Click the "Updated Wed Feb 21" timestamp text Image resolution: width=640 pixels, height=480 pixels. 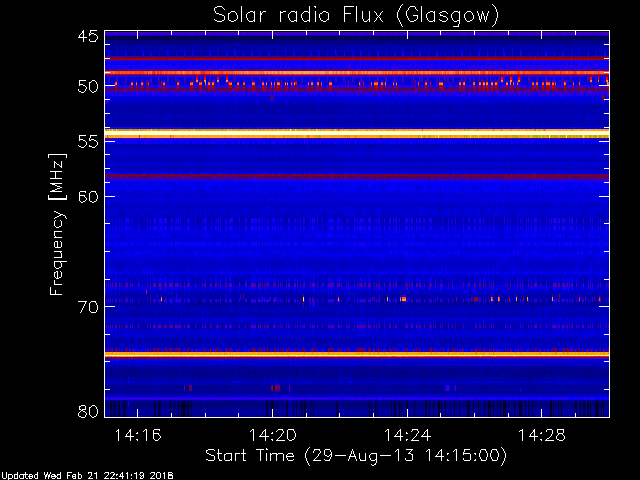87,476
